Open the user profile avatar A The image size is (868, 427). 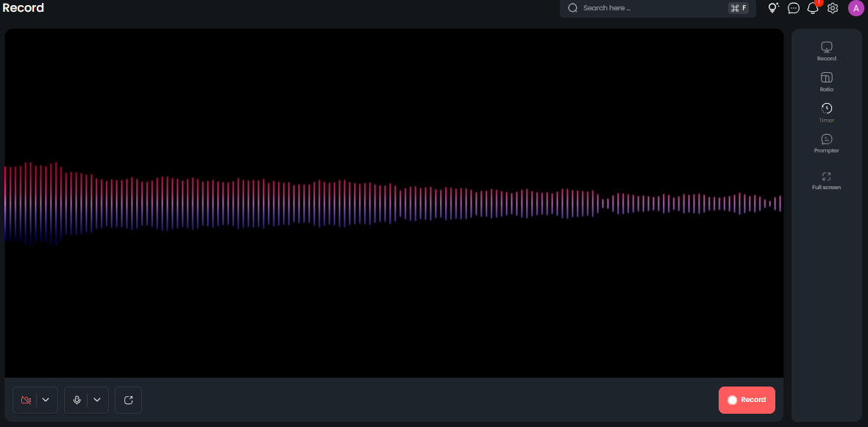coord(855,8)
